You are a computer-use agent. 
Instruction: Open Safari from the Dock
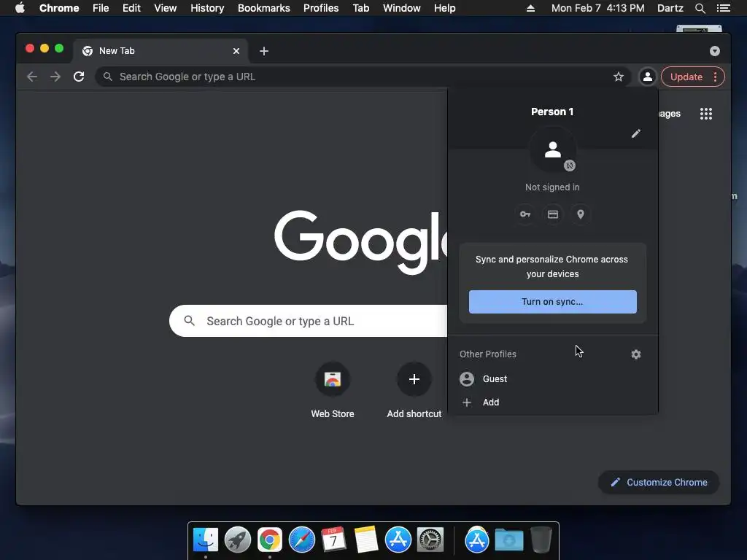(x=302, y=540)
